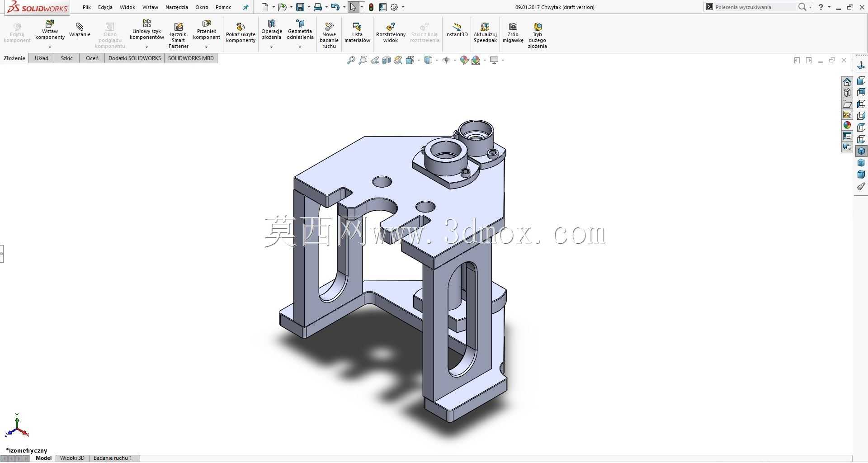This screenshot has height=463, width=868.
Task: Open the SOLIDWORKS MBD tab
Action: [191, 58]
